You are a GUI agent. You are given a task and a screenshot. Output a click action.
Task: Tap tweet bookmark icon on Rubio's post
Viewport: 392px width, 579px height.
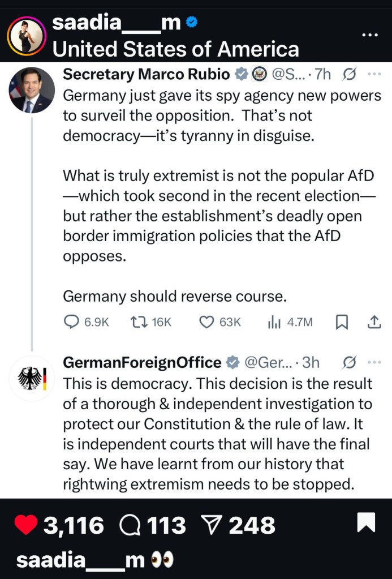[342, 322]
